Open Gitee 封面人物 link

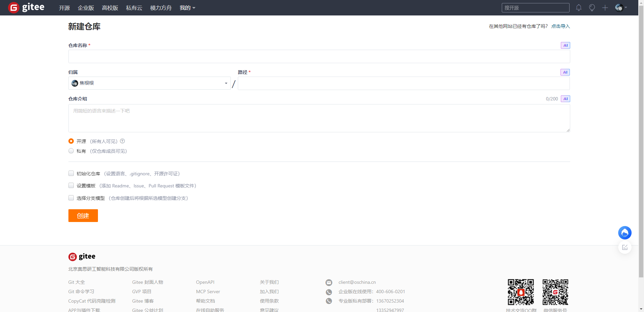point(148,282)
